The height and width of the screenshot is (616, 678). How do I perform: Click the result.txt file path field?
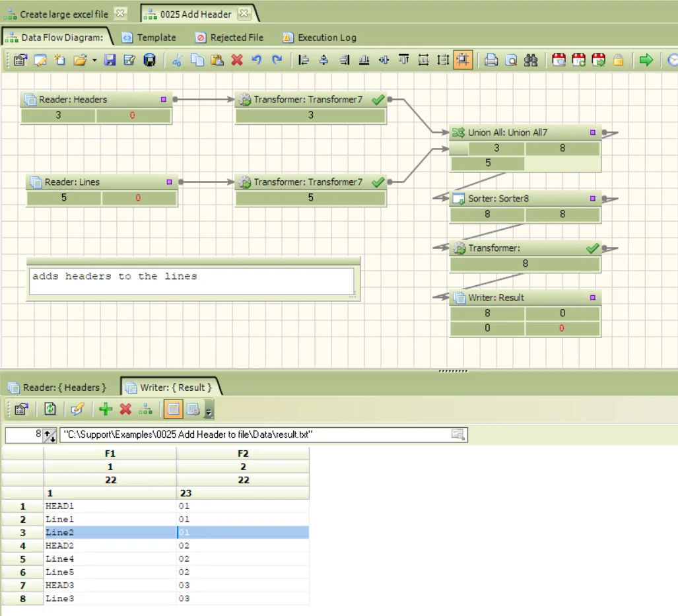(x=263, y=434)
